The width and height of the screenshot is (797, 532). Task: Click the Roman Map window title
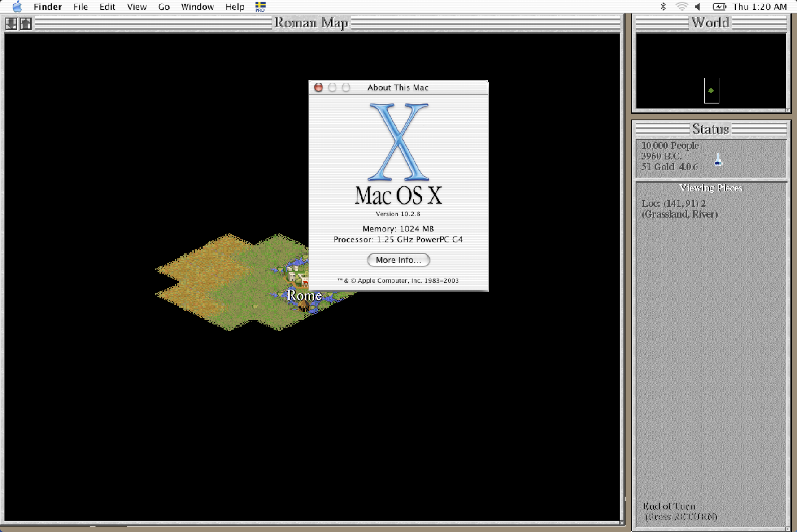tap(311, 22)
